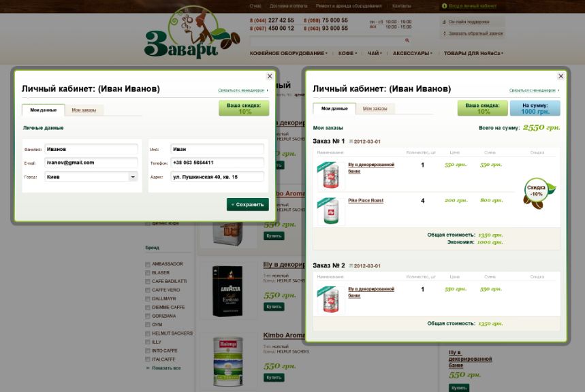
Task: Click Вход в личный кабинет link
Action: pos(473,6)
